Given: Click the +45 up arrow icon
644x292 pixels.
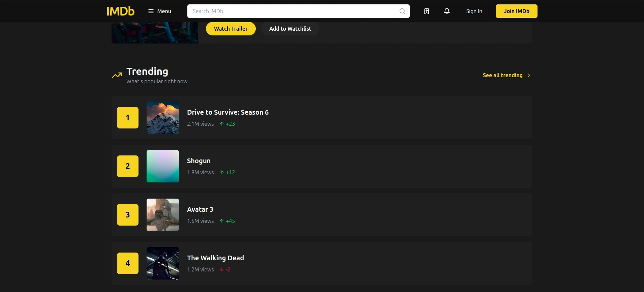Looking at the screenshot, I should point(222,221).
